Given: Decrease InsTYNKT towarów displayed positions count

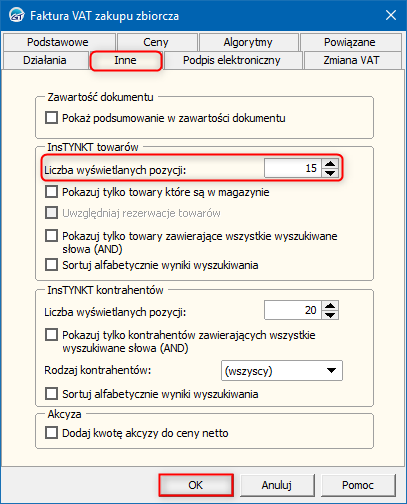Looking at the screenshot, I should coord(330,173).
